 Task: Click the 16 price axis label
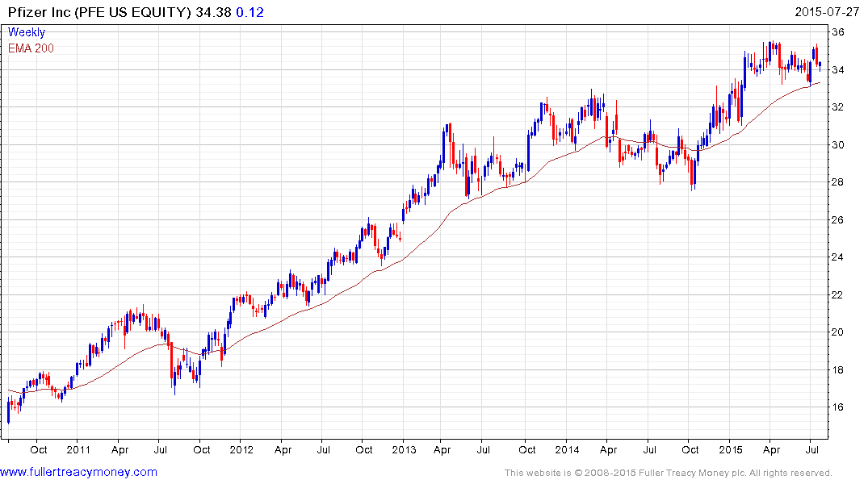pyautogui.click(x=837, y=407)
